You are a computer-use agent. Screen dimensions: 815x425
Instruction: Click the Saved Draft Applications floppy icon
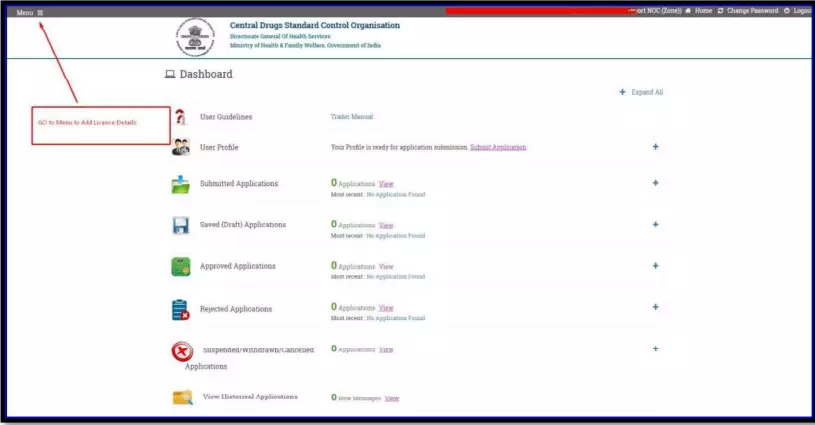click(x=180, y=225)
